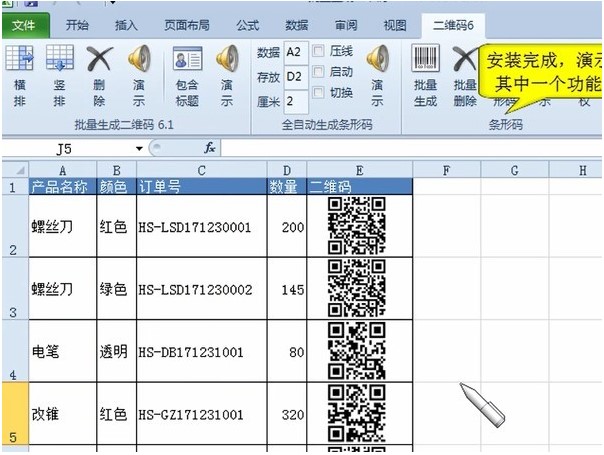Click the 产品名称 header cell

coord(62,186)
